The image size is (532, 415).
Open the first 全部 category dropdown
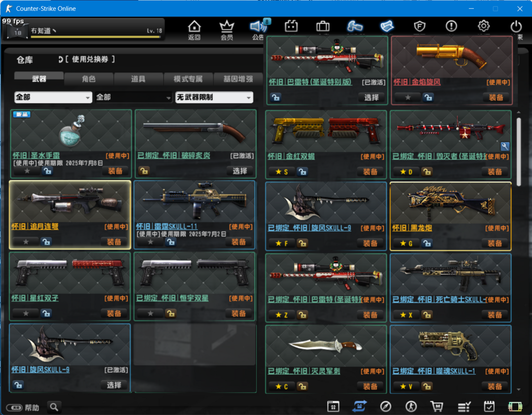tap(53, 97)
